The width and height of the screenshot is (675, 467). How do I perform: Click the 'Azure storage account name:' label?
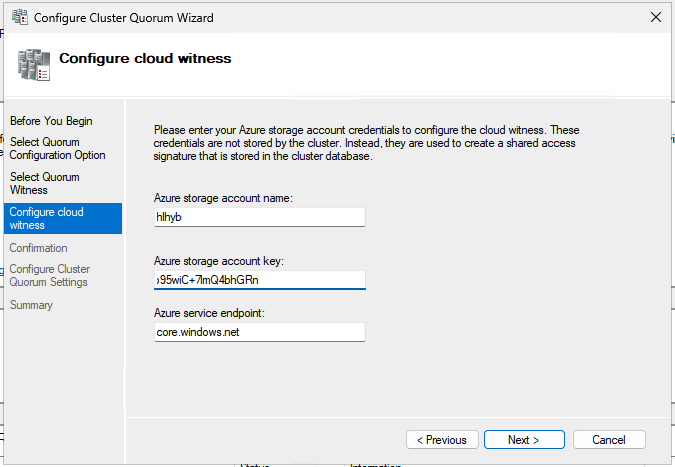[223, 198]
